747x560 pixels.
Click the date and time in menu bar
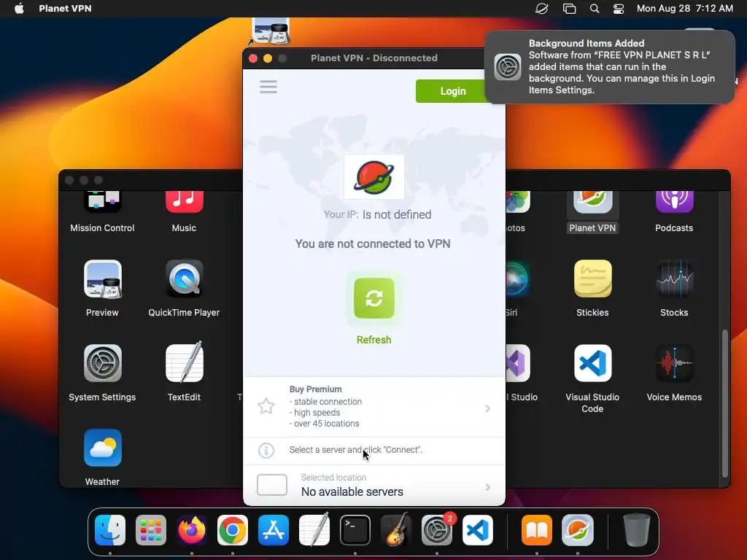coord(684,9)
